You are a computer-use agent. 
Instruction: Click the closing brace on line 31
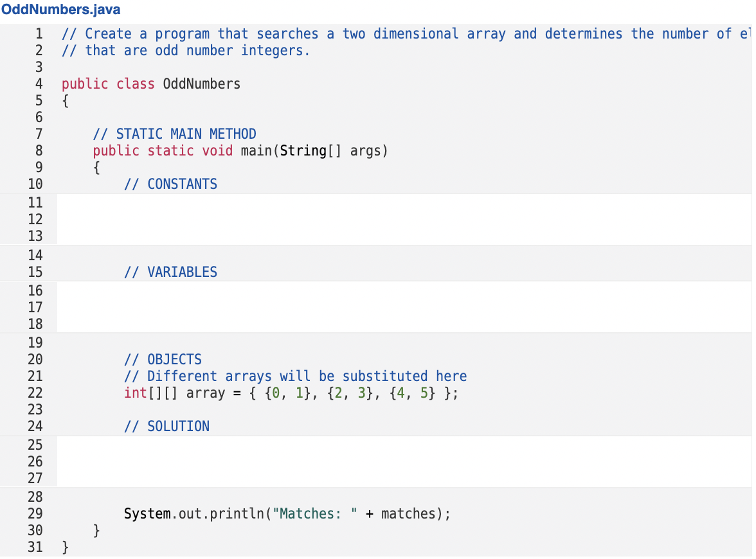coord(65,547)
